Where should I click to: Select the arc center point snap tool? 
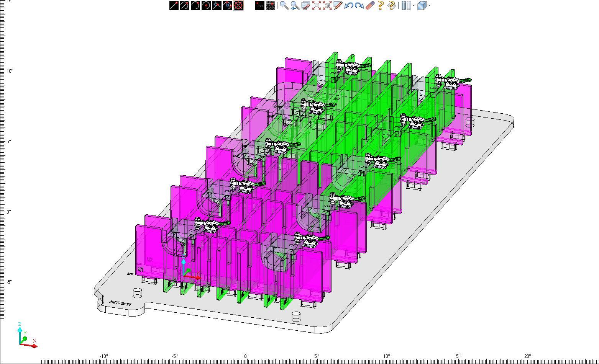point(205,5)
